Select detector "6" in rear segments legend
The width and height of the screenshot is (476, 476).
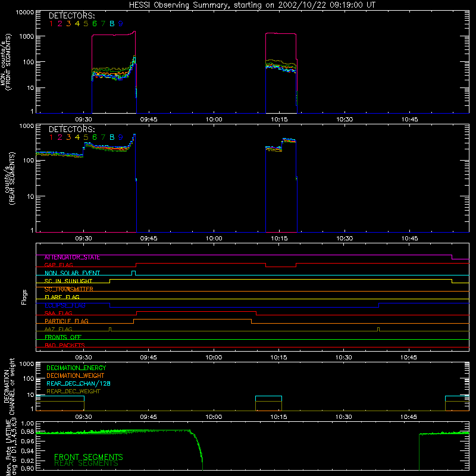tap(95, 137)
